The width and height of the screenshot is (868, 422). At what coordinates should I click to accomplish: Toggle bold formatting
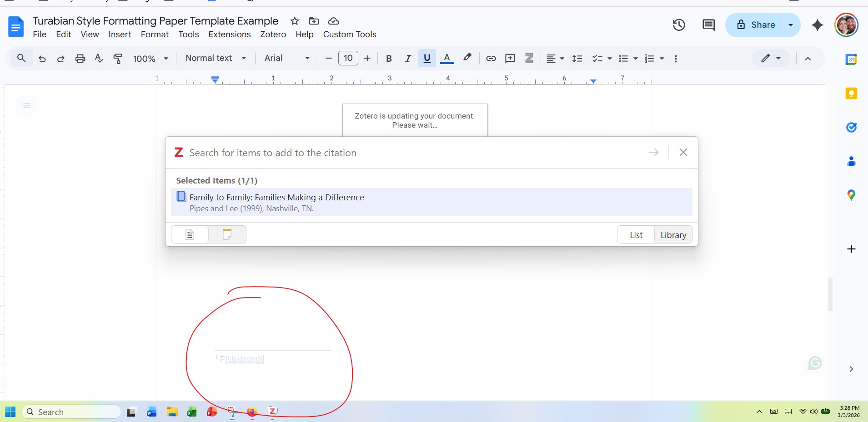[389, 59]
